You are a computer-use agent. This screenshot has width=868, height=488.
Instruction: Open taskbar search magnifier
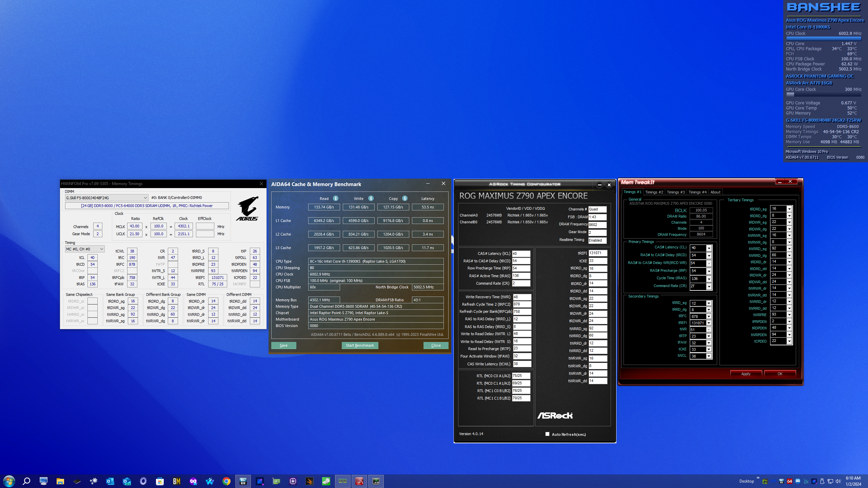26,481
